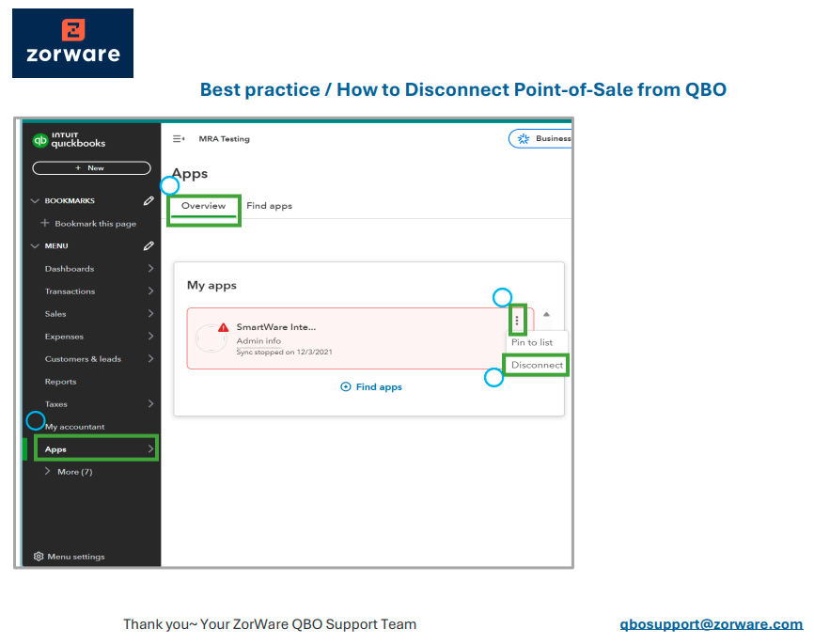The height and width of the screenshot is (644, 814).
Task: Expand the Apps submenu arrow
Action: tap(150, 448)
